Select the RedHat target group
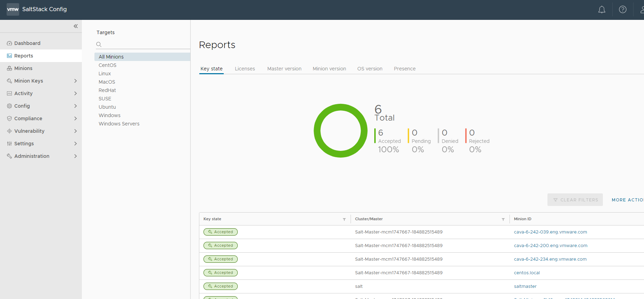This screenshot has width=644, height=299. click(x=107, y=90)
